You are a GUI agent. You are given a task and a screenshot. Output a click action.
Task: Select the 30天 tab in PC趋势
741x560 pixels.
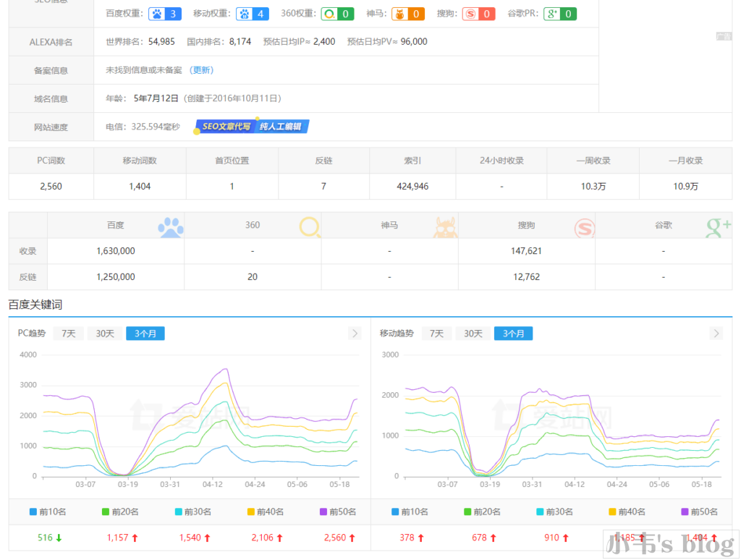105,334
